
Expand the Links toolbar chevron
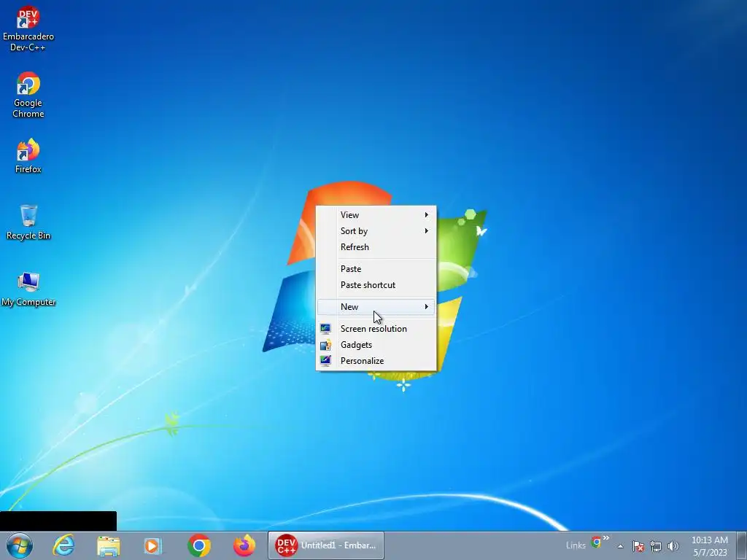tap(606, 538)
